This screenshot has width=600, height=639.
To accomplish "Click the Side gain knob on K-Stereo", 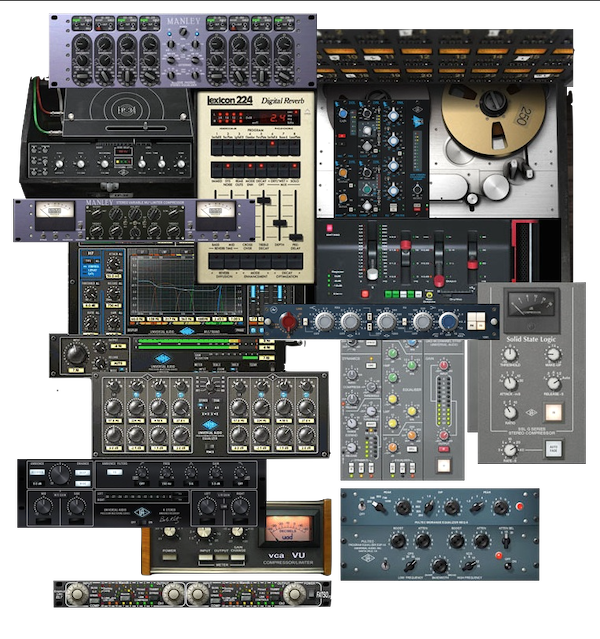I will 76,507.
